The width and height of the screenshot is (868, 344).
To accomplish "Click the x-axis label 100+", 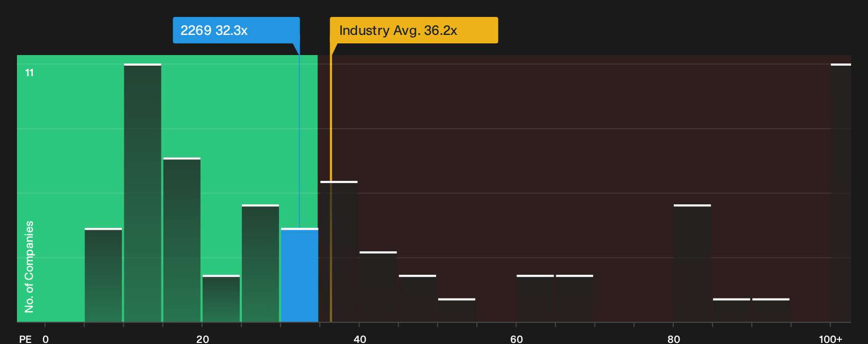I will tap(830, 339).
